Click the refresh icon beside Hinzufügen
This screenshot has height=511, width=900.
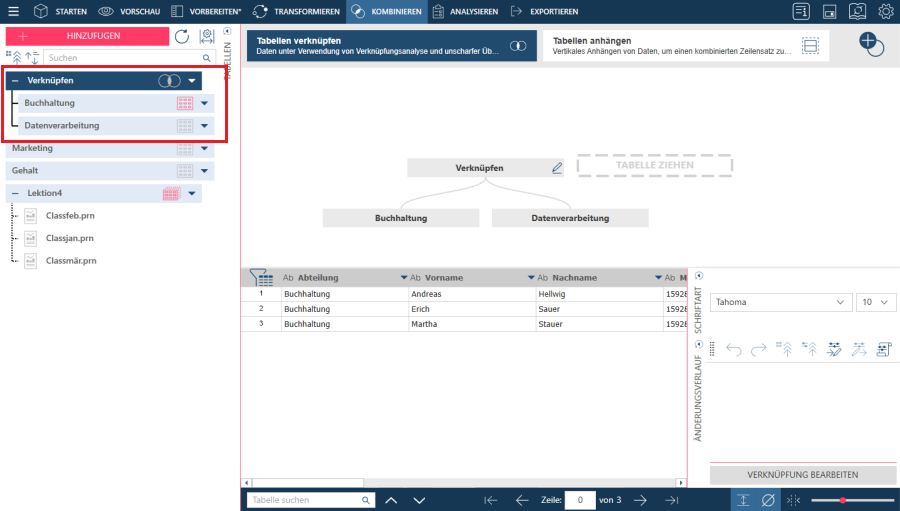pyautogui.click(x=181, y=36)
